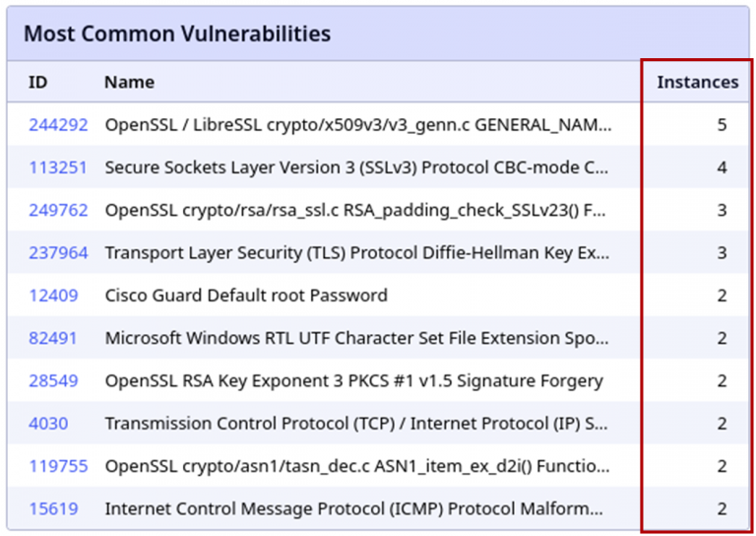The width and height of the screenshot is (756, 536).
Task: Select the Cisco Guard Default root Password name
Action: (x=246, y=296)
